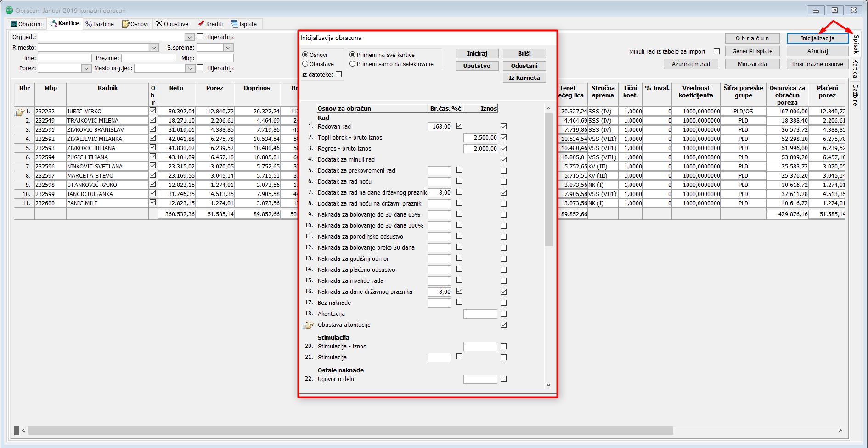This screenshot has height=448, width=868.
Task: Click the X icon on Obustave tab
Action: click(x=159, y=23)
